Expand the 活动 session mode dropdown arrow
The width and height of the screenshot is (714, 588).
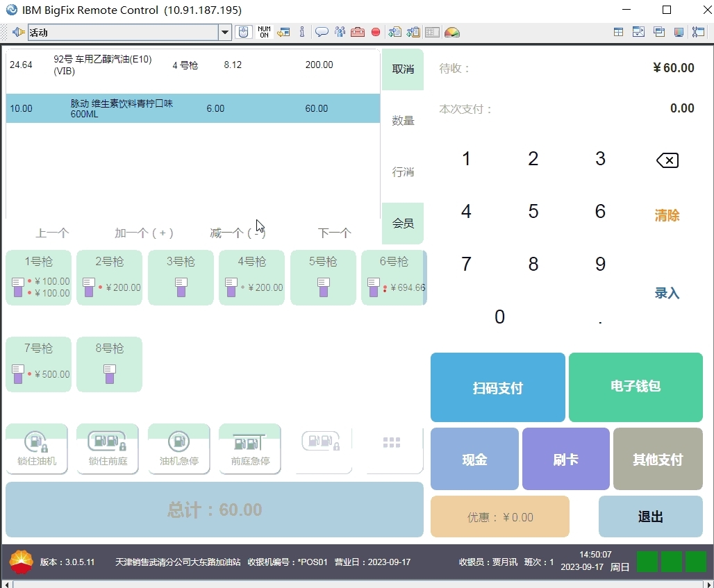pyautogui.click(x=225, y=32)
